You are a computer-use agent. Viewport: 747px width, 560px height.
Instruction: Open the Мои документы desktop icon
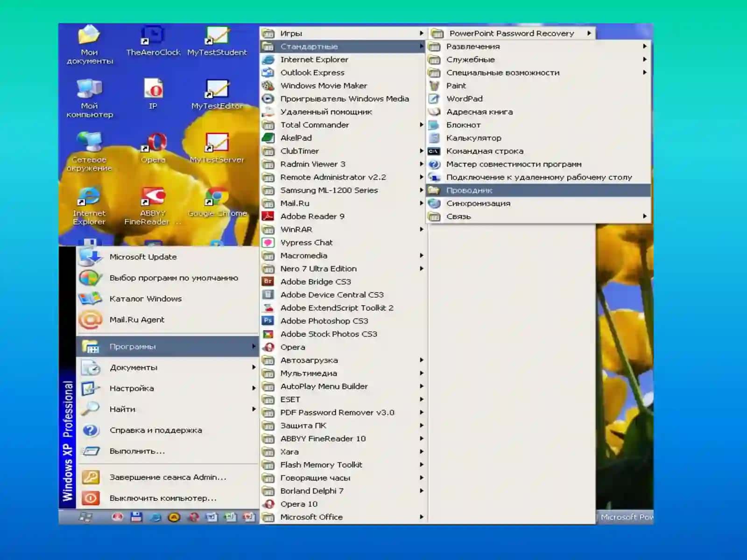pyautogui.click(x=89, y=45)
